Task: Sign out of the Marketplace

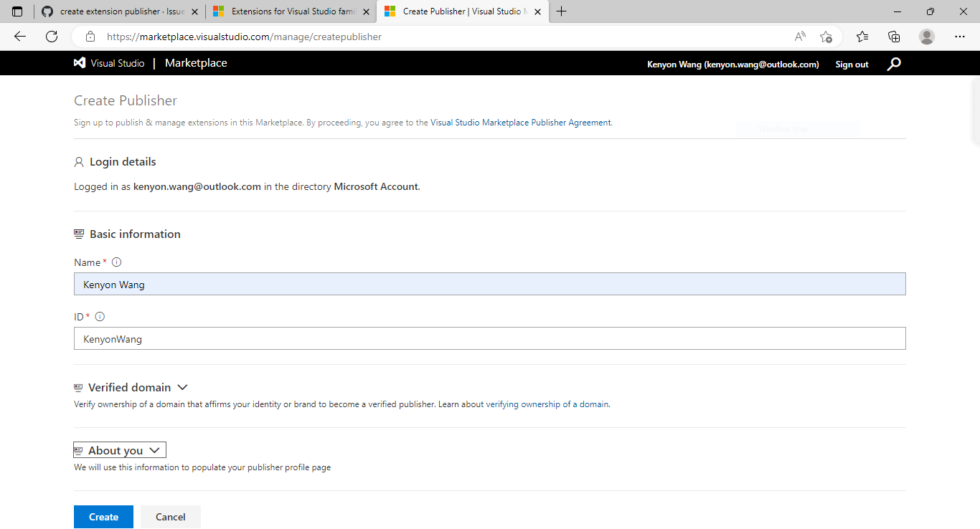Action: point(852,64)
